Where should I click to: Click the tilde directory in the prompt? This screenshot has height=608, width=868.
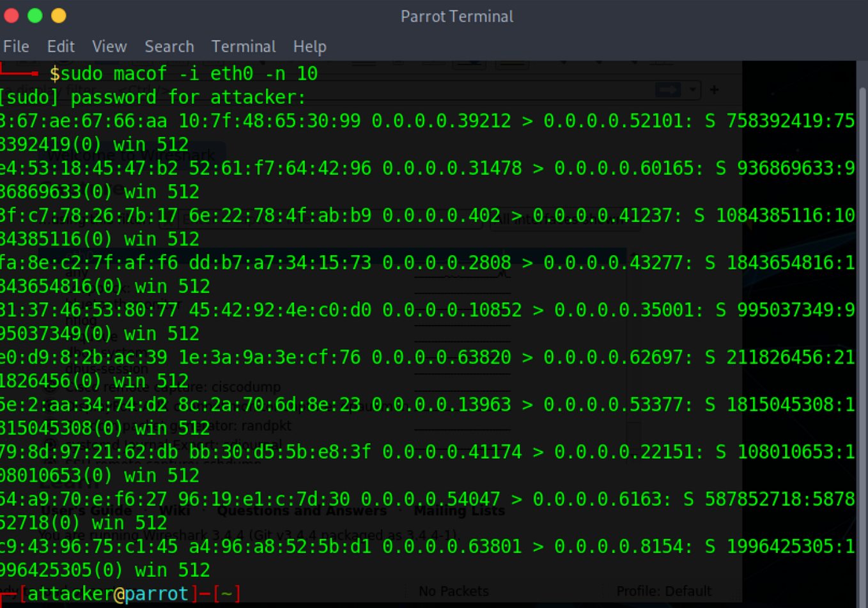click(x=226, y=594)
